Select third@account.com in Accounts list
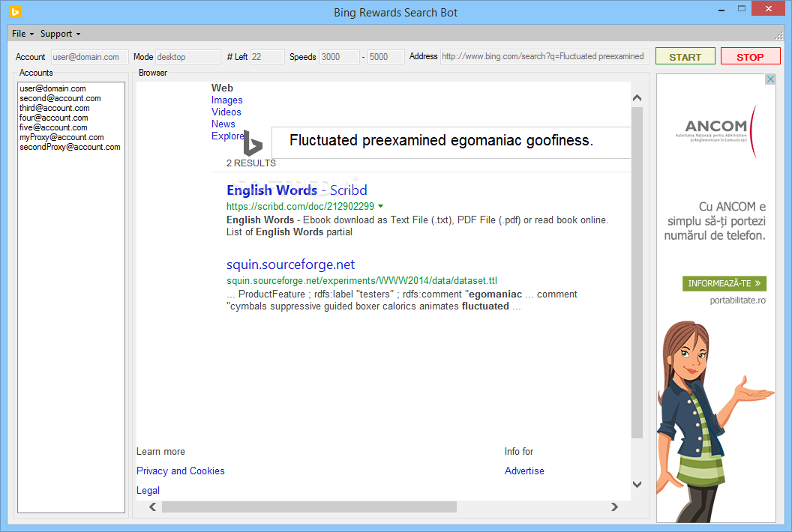792x532 pixels. tap(55, 108)
